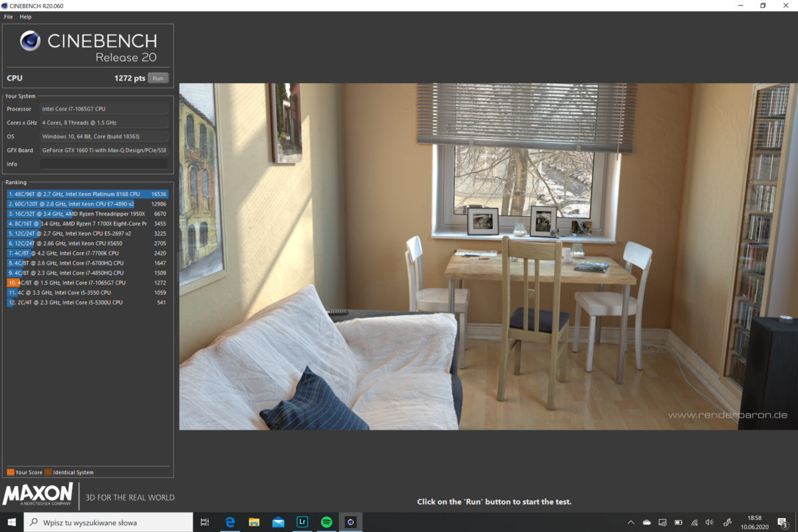Click the volume speaker icon
The height and width of the screenshot is (532, 798).
click(x=710, y=523)
